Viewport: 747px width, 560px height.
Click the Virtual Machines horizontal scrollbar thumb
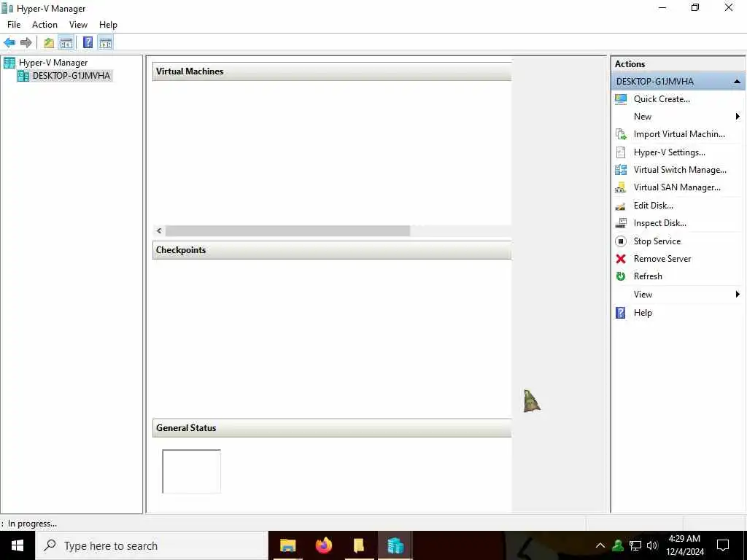click(287, 231)
